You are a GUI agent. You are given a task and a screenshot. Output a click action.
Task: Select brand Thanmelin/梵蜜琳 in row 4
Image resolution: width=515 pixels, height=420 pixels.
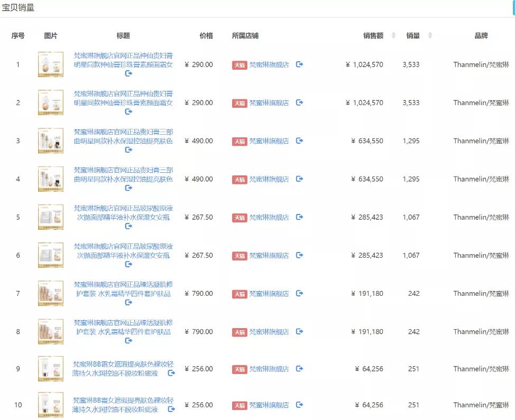pyautogui.click(x=481, y=179)
